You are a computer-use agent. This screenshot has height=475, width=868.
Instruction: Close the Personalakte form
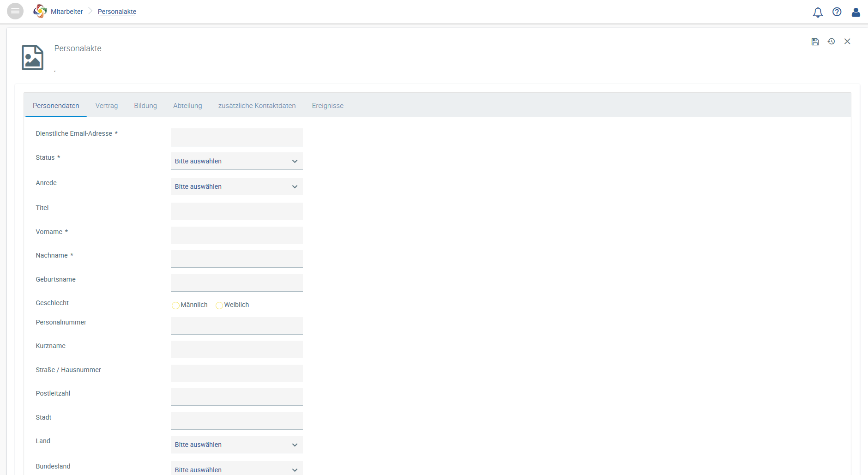pyautogui.click(x=847, y=42)
